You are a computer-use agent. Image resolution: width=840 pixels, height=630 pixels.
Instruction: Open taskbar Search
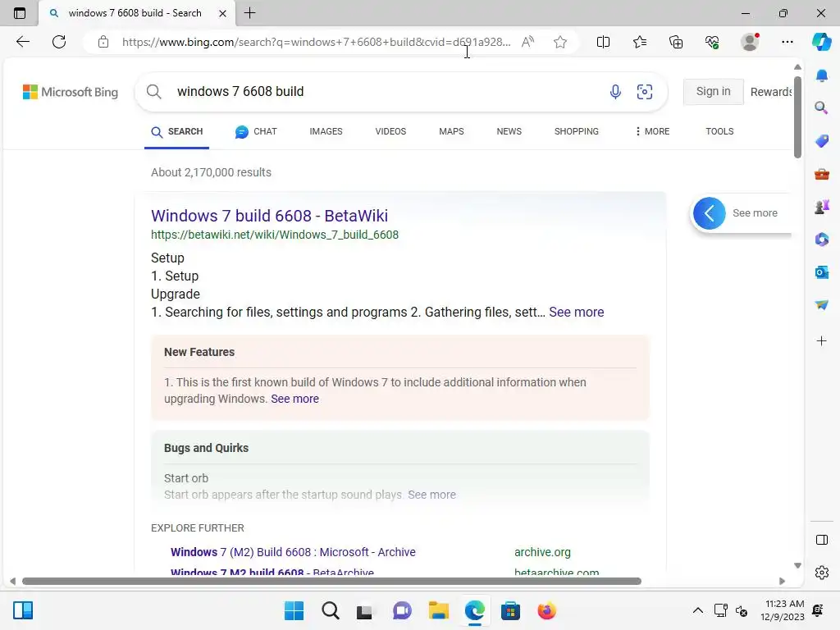point(331,610)
